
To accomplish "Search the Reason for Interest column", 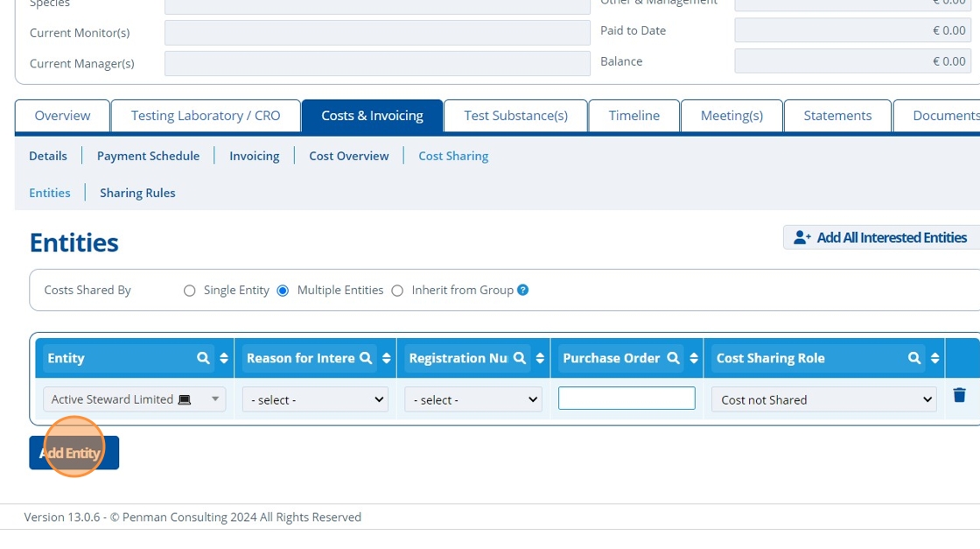I will tap(366, 358).
